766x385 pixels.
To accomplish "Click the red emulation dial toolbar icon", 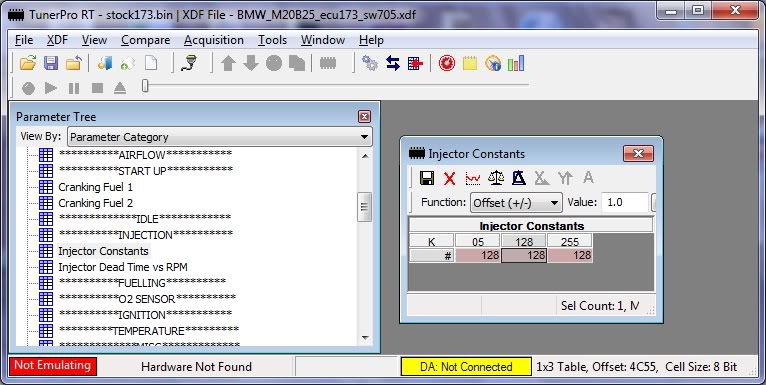I will click(447, 63).
